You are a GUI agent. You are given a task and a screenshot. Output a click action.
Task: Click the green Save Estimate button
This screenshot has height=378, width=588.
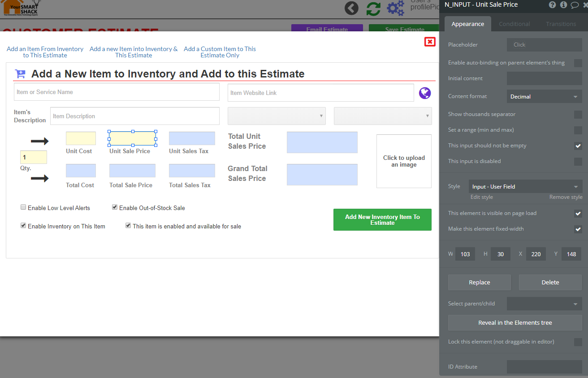point(404,28)
